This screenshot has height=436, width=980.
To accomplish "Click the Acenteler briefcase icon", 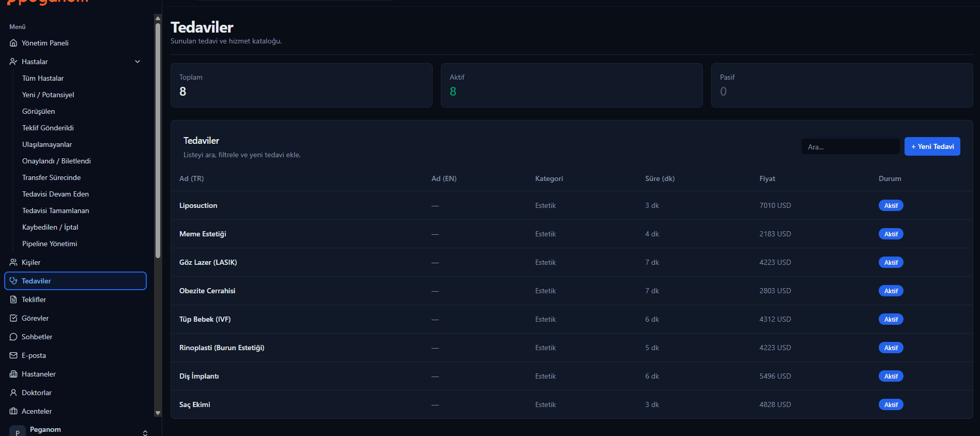I will (x=13, y=411).
